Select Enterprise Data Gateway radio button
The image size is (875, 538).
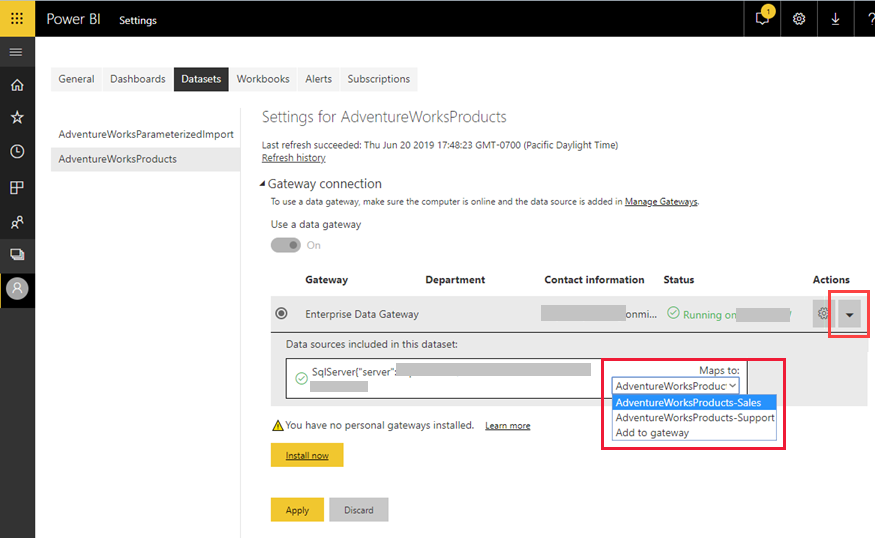tap(281, 313)
